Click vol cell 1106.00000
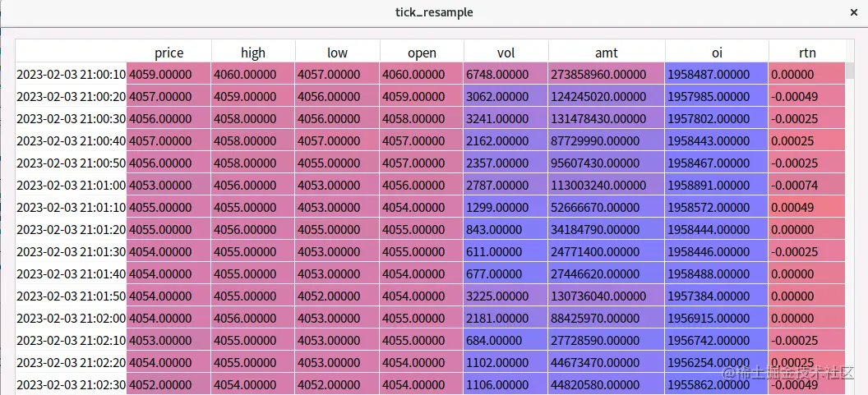Viewport: 868px width, 395px height. point(506,384)
